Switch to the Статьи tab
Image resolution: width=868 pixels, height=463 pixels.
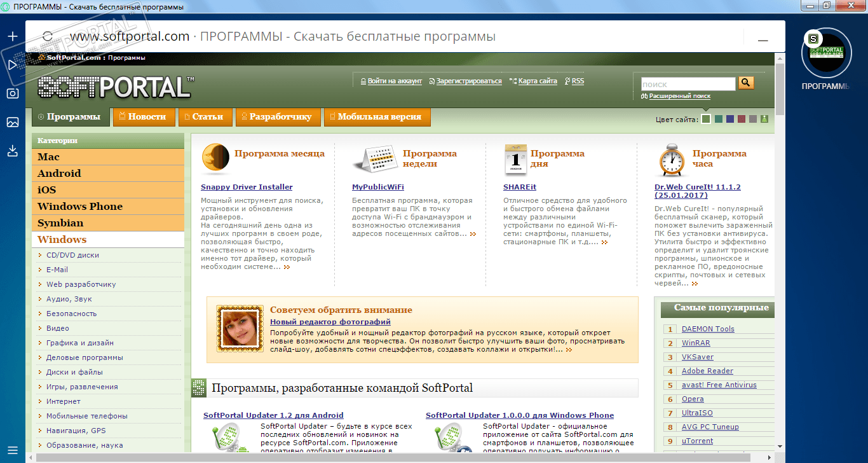coord(204,117)
